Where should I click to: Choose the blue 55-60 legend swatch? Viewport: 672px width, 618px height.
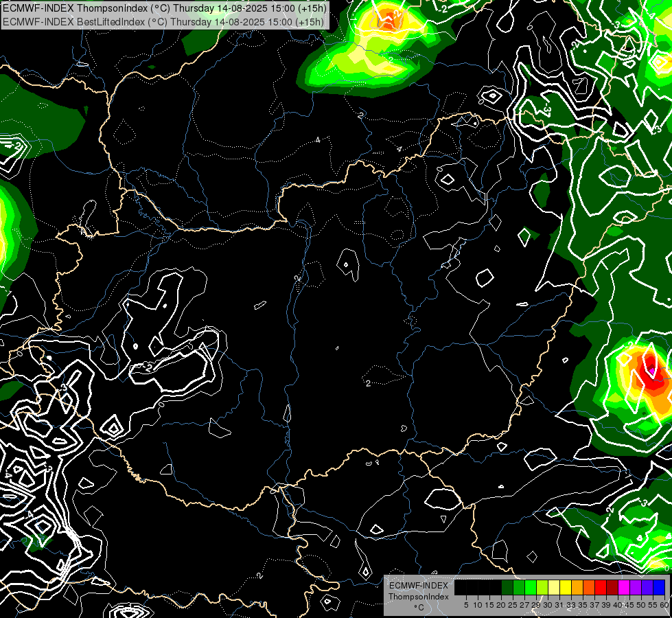point(659,587)
